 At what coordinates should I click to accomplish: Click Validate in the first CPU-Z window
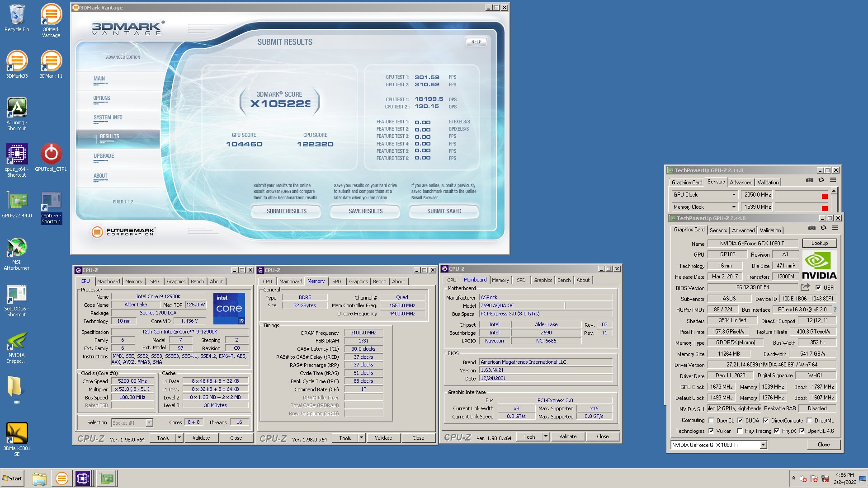(x=201, y=438)
